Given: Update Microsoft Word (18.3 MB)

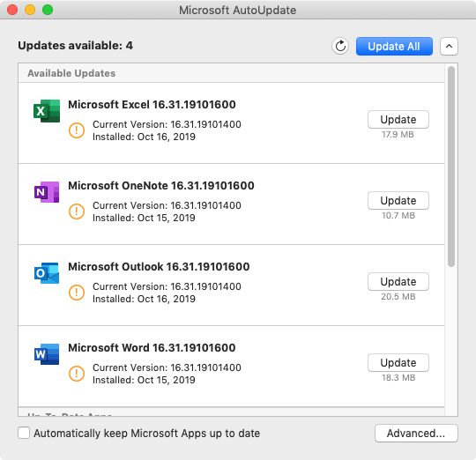Looking at the screenshot, I should coord(398,362).
